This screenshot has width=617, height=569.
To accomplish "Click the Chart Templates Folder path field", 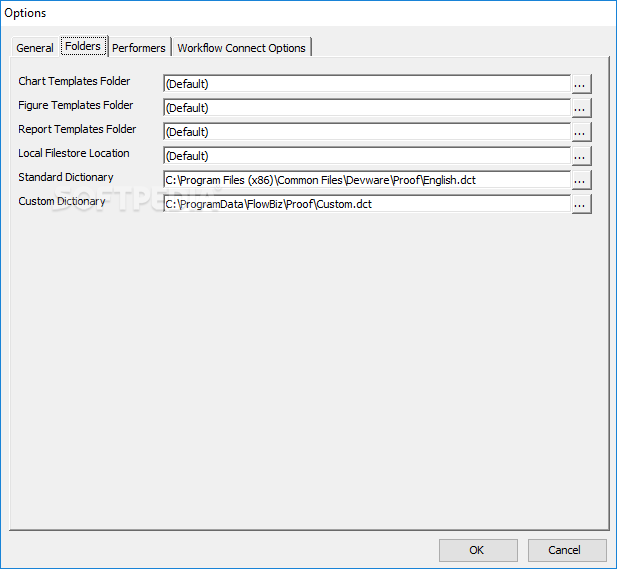I will pos(367,84).
